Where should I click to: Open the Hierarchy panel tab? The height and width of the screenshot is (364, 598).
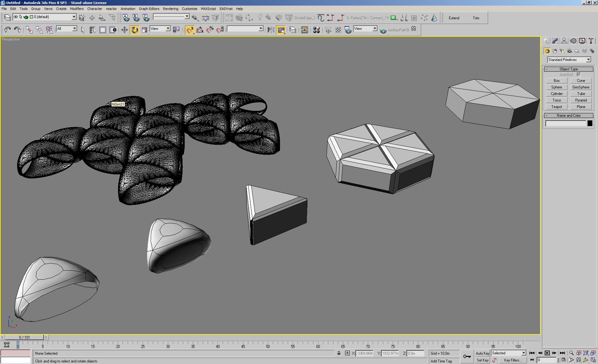click(x=564, y=41)
